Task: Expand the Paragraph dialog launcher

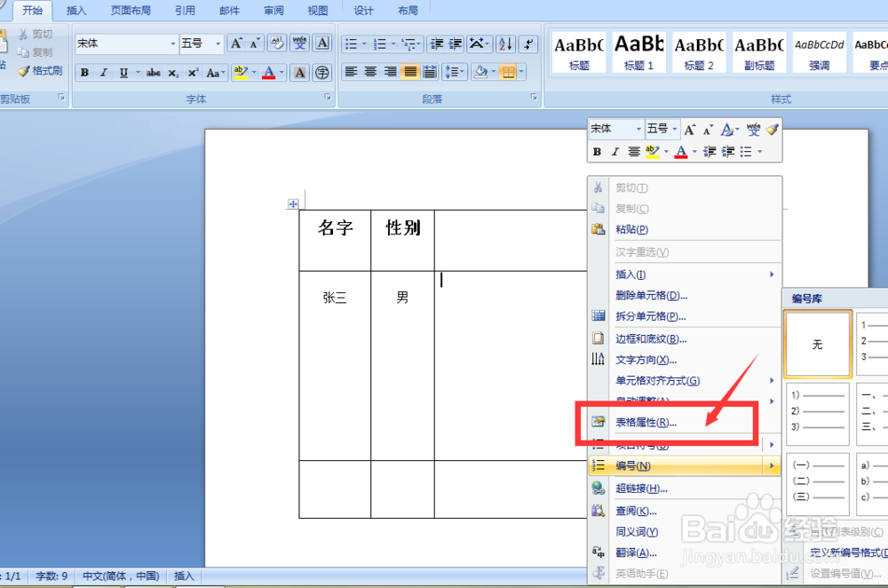Action: pos(534,98)
